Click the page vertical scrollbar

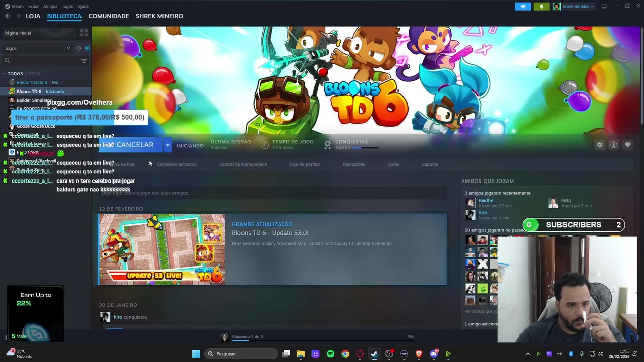pyautogui.click(x=641, y=75)
